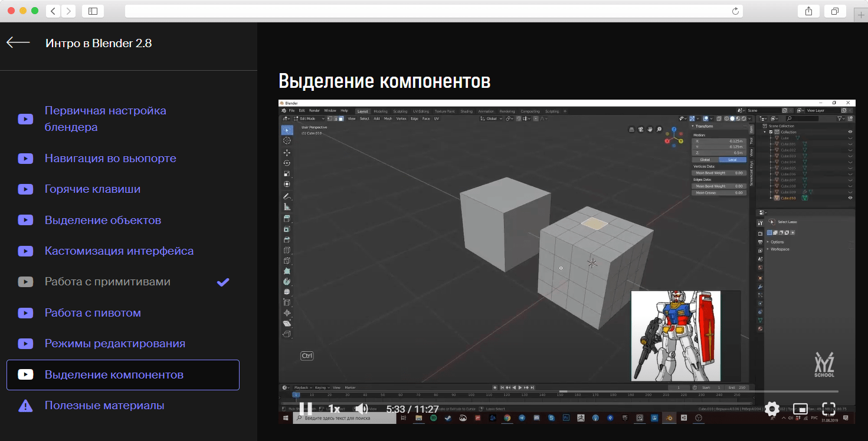Viewport: 868px width, 441px height.
Task: Click the Safari show all tabs icon
Action: point(835,11)
